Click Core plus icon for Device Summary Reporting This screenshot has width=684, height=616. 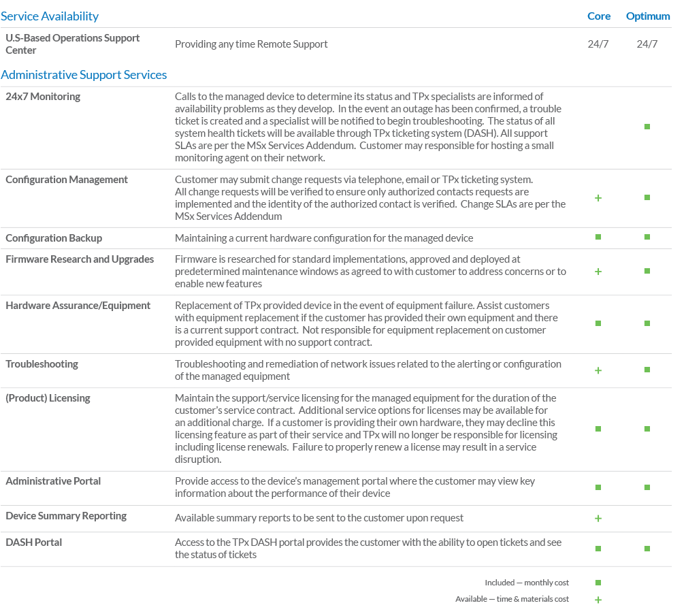point(598,519)
